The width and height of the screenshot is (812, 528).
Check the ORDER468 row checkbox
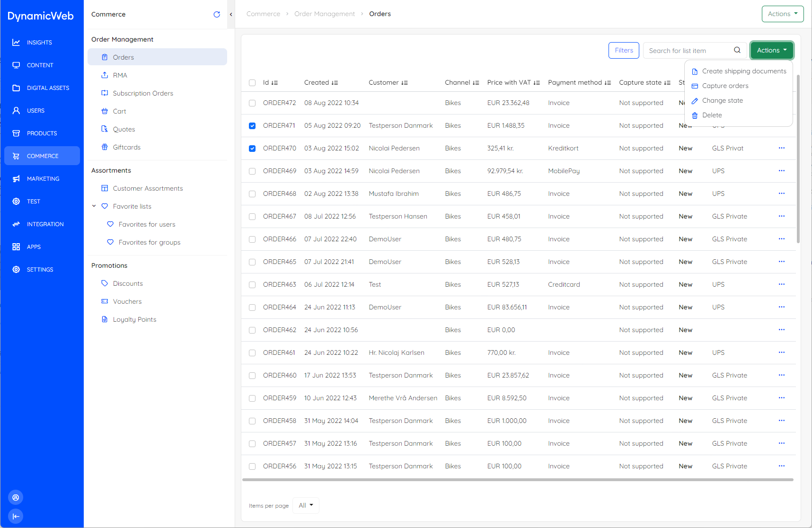[x=252, y=194]
